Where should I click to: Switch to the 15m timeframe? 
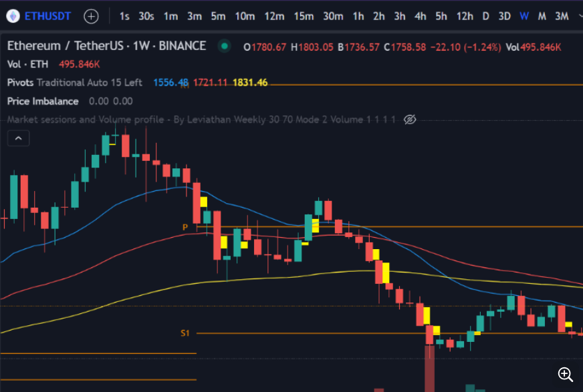click(x=304, y=16)
